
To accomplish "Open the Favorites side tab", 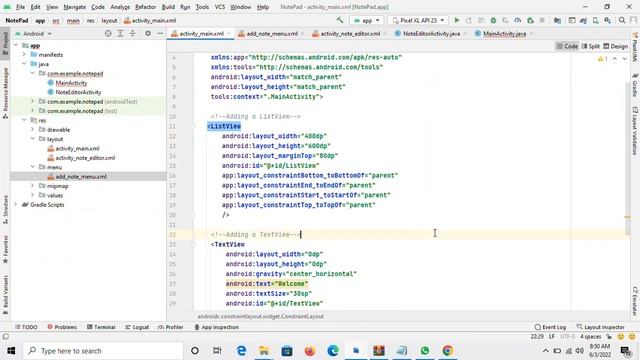I will pos(5,249).
